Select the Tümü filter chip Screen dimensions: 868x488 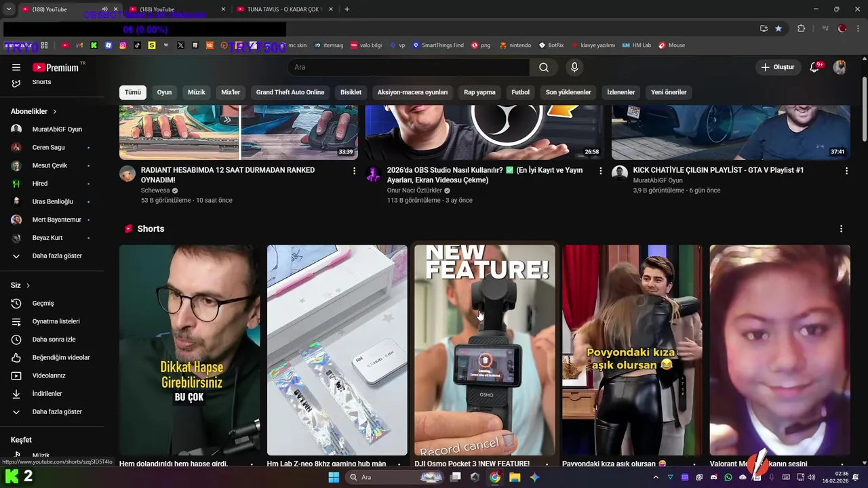tap(133, 92)
